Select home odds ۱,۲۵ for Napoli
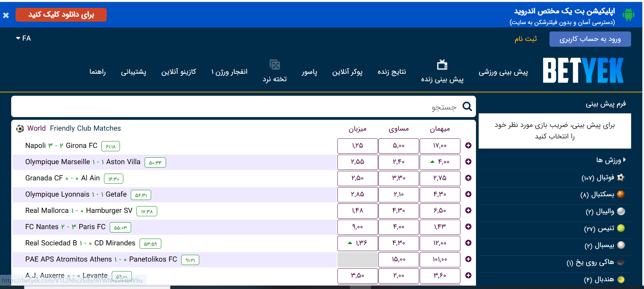644x289 pixels. tap(357, 146)
